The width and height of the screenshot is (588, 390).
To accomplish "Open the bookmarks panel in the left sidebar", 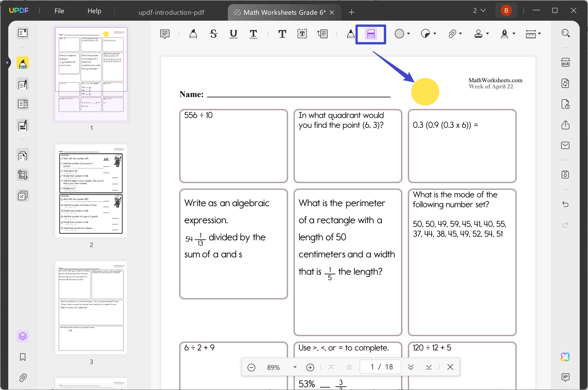I will point(23,357).
